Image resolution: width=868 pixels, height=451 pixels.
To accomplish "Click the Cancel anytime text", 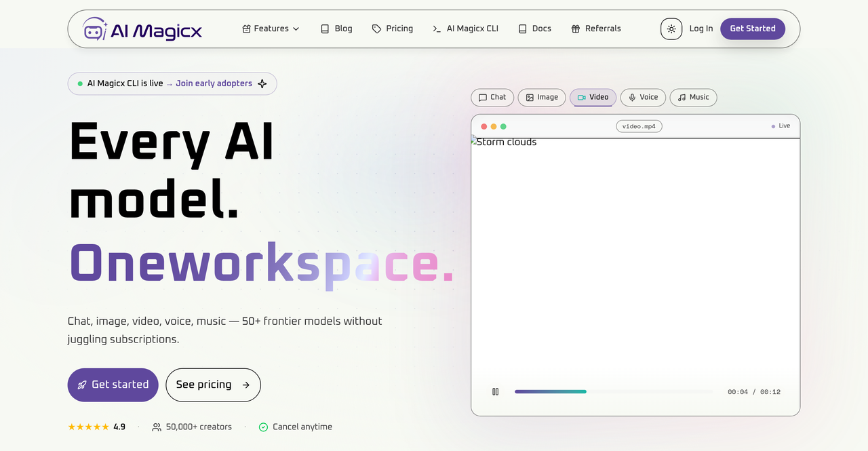I will (x=302, y=427).
